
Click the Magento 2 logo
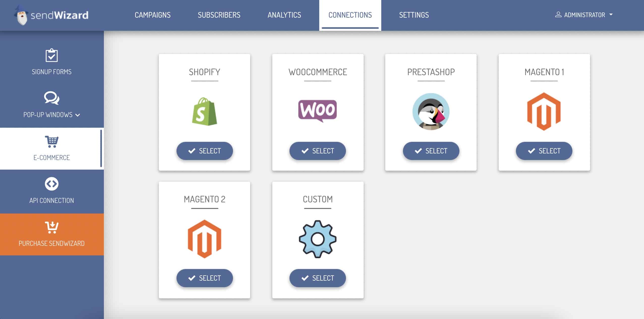(x=204, y=239)
